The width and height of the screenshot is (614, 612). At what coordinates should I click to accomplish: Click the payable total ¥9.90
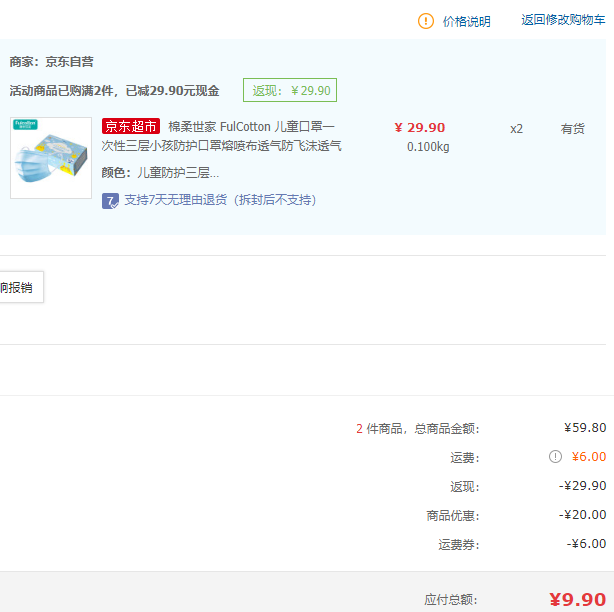pos(578,599)
